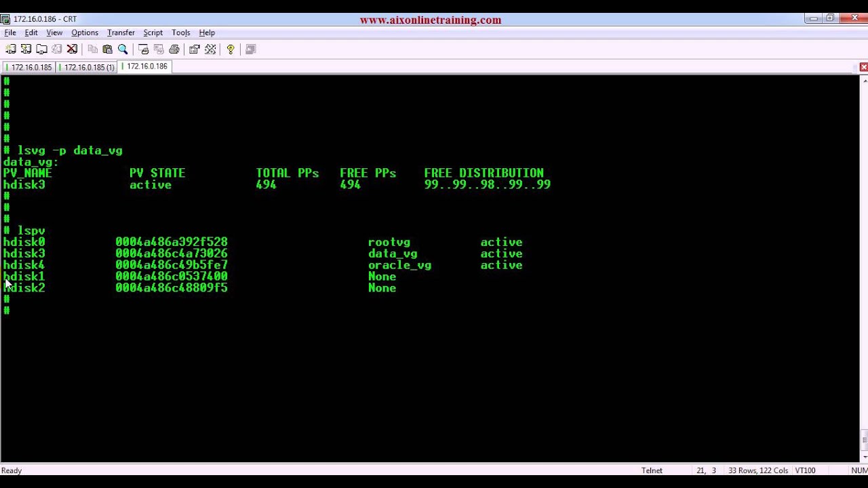Open Session Options from the toolbar
This screenshot has width=868, height=488.
tap(195, 49)
